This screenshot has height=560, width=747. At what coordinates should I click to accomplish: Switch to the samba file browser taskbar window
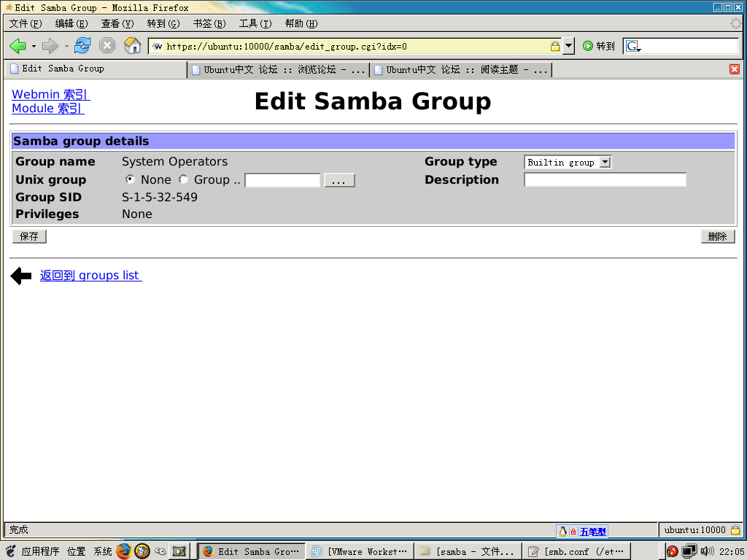click(x=468, y=551)
